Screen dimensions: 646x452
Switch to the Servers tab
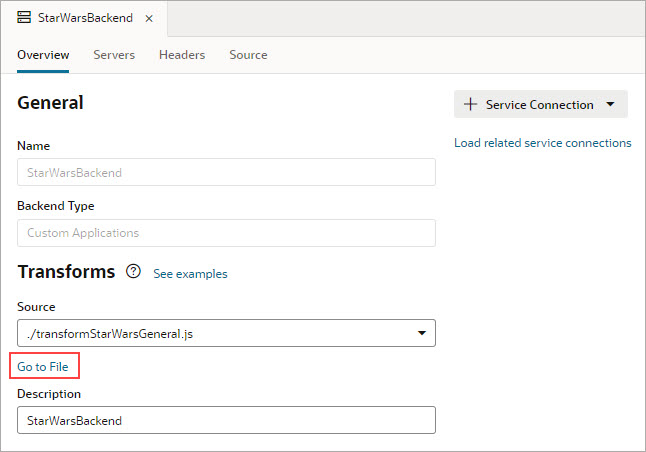click(114, 55)
